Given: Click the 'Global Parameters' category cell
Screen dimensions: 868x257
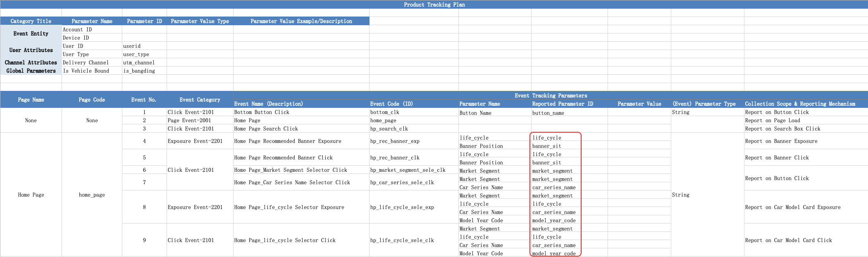Looking at the screenshot, I should click(31, 71).
